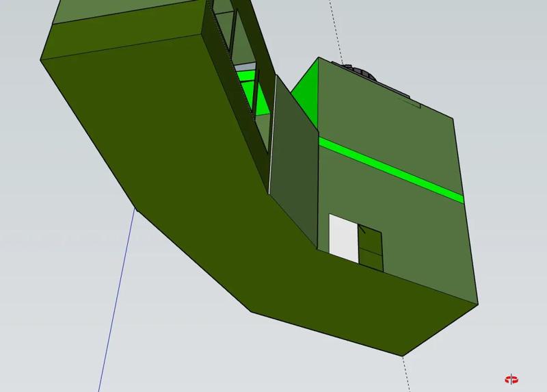This screenshot has width=547, height=392.
Task: Select the small green door panel beside white opening
Action: (371, 248)
